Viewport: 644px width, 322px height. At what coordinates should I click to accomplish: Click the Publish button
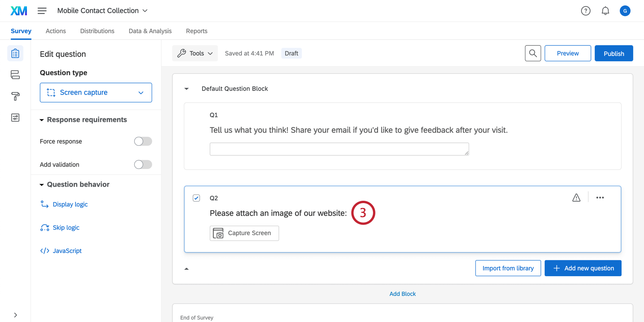pos(614,53)
